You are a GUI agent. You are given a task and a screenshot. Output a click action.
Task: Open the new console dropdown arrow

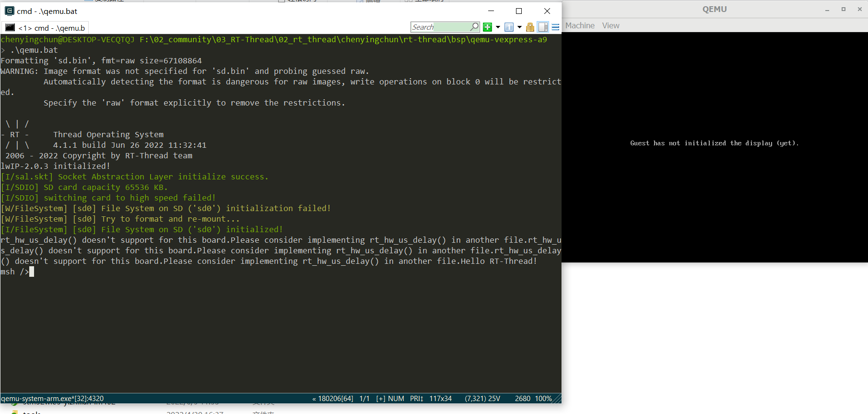point(498,27)
